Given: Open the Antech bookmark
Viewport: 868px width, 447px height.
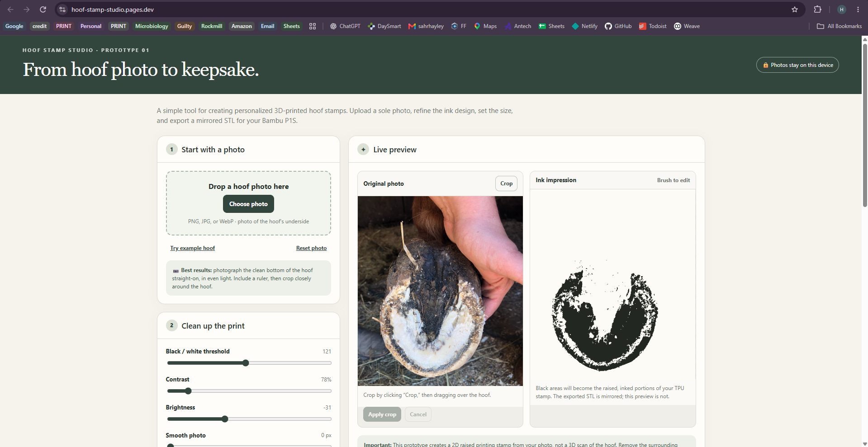Looking at the screenshot, I should 518,26.
